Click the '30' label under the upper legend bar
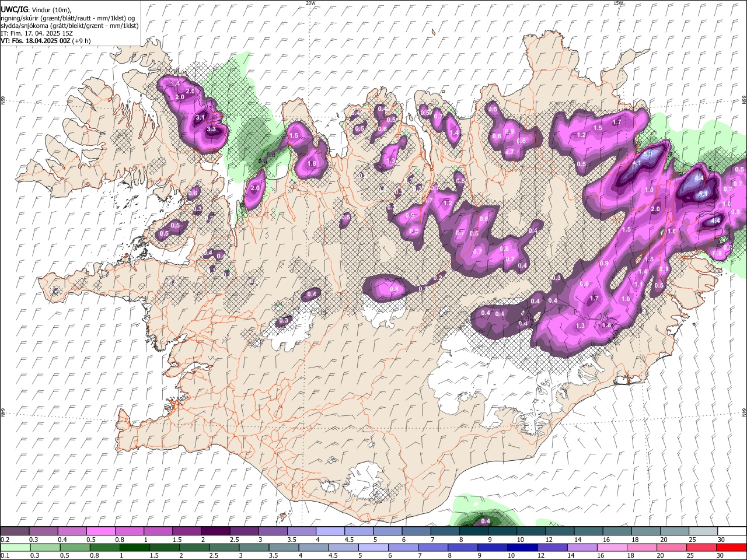Image resolution: width=747 pixels, height=560 pixels. [721, 540]
